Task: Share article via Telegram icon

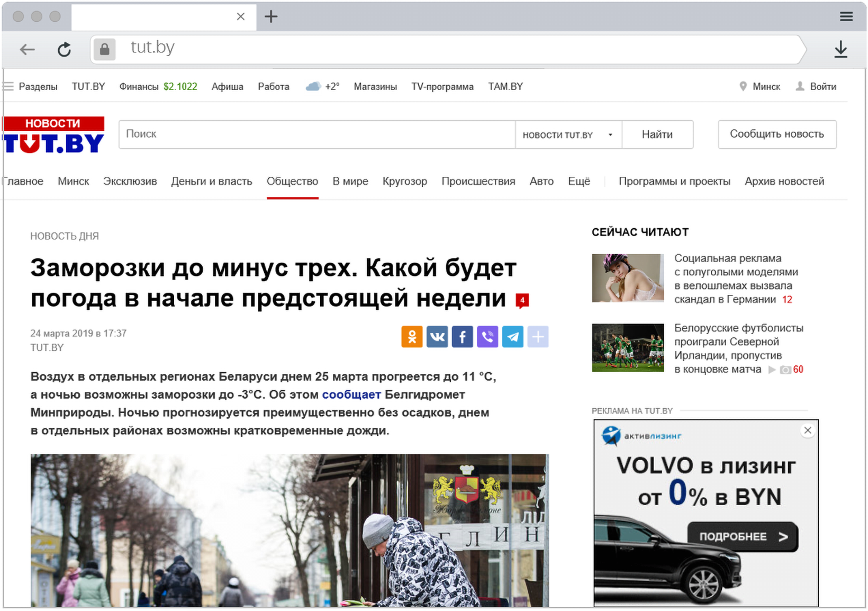Action: (x=513, y=337)
